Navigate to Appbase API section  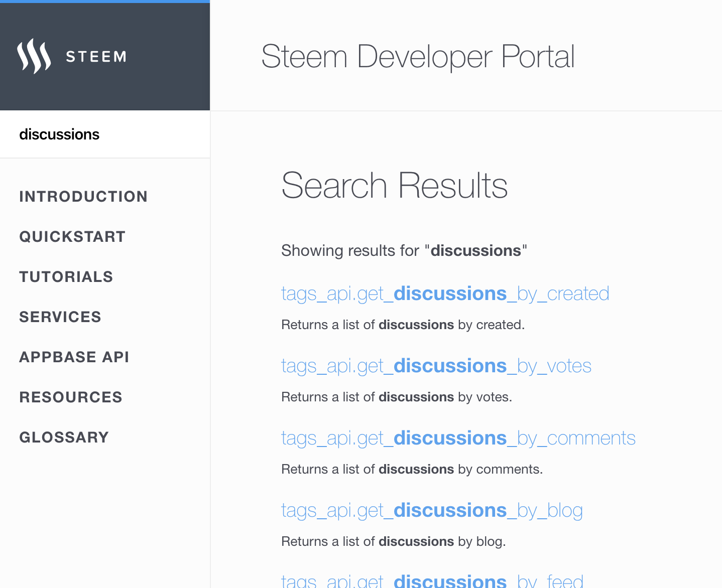point(74,357)
